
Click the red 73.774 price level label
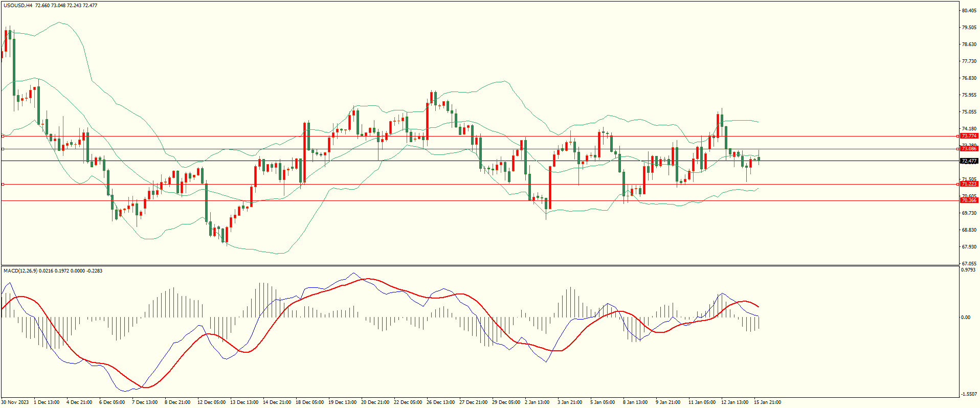point(969,136)
